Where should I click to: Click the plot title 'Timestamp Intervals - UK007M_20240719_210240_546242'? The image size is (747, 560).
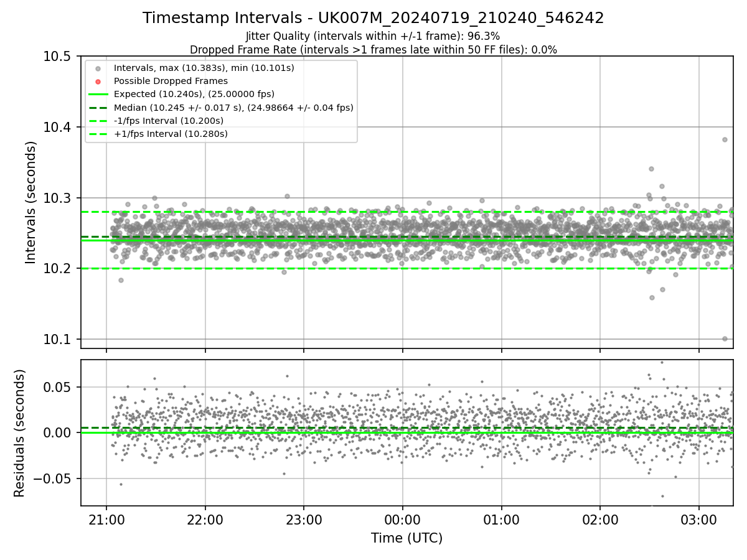(374, 18)
